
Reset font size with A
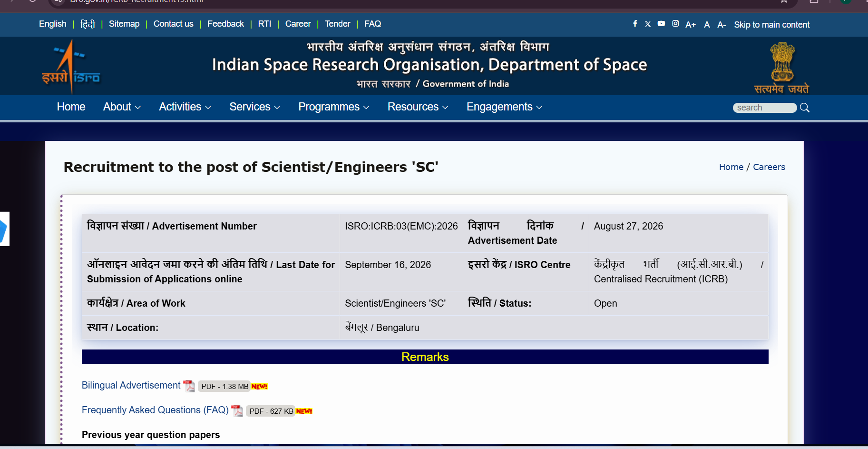tap(707, 25)
